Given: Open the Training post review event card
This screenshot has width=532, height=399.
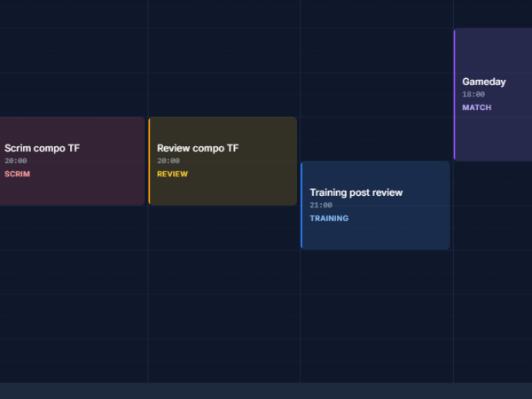Looking at the screenshot, I should click(x=375, y=206).
